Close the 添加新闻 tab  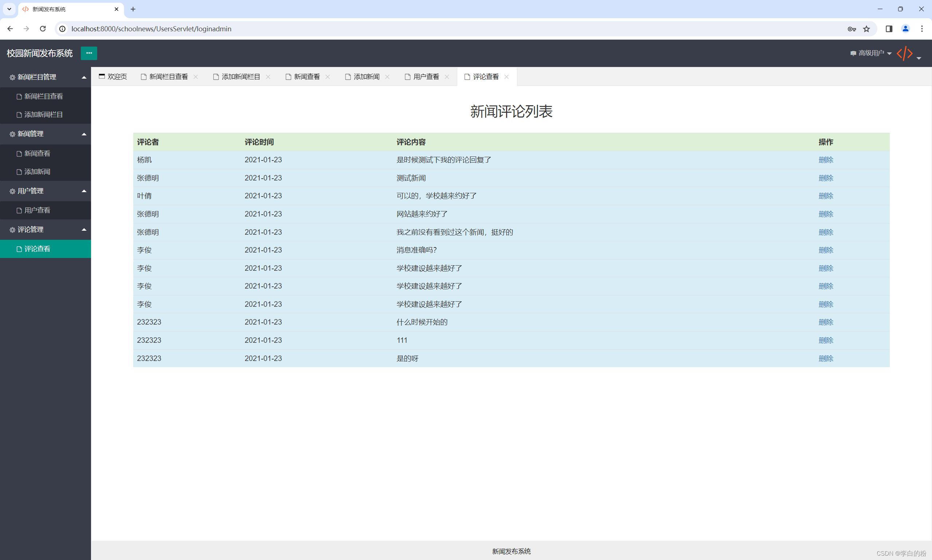(x=387, y=77)
